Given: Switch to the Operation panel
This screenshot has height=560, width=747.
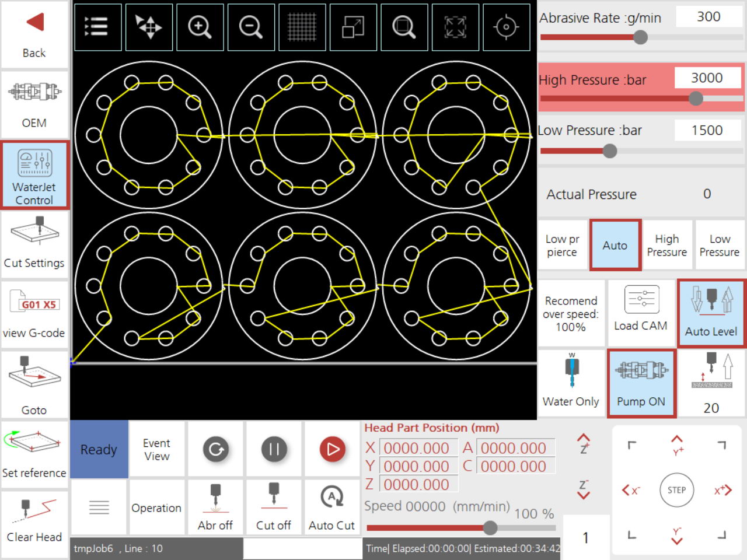Looking at the screenshot, I should [156, 508].
